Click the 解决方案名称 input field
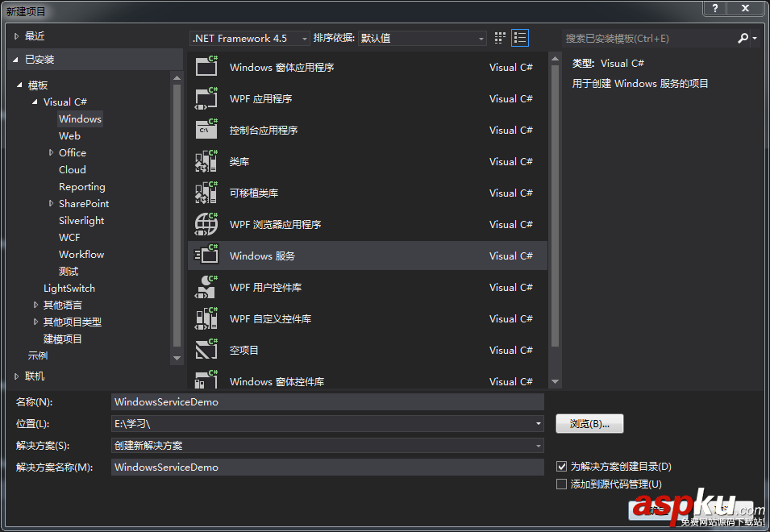770x532 pixels. (x=327, y=467)
